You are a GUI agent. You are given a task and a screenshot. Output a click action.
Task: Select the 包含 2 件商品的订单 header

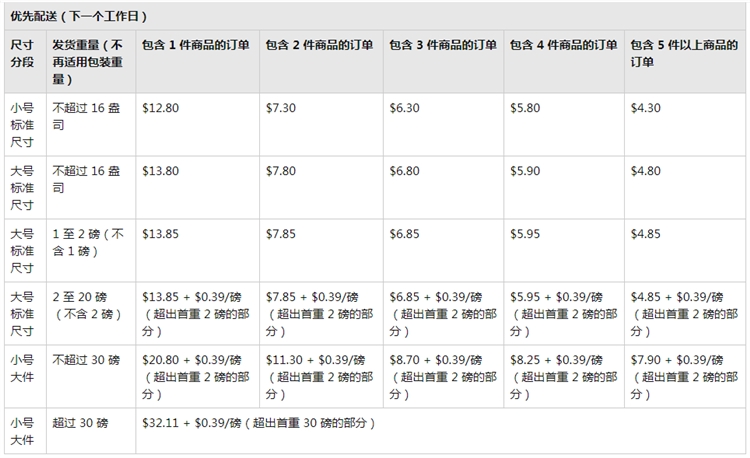coord(319,46)
